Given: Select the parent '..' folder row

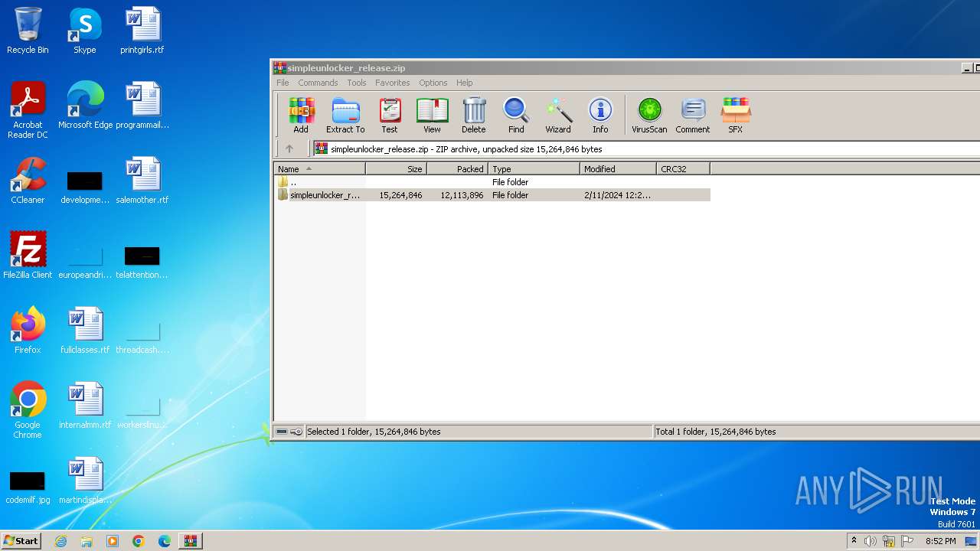Looking at the screenshot, I should click(x=492, y=182).
